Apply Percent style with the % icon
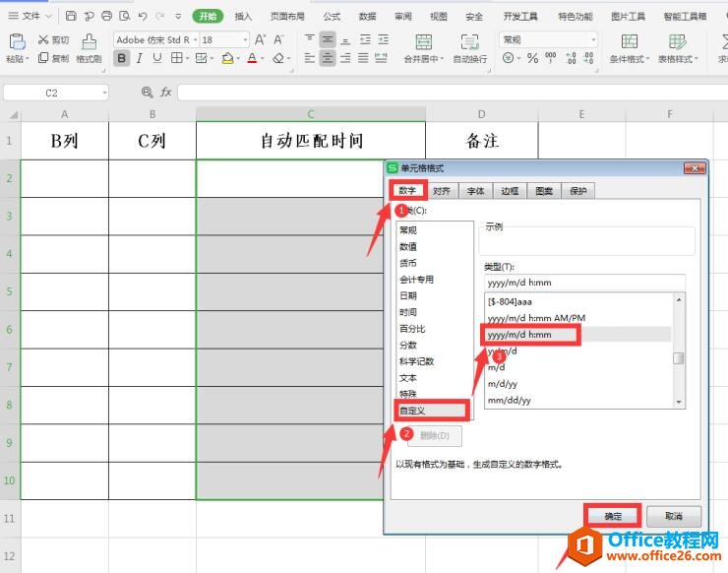 (x=532, y=58)
